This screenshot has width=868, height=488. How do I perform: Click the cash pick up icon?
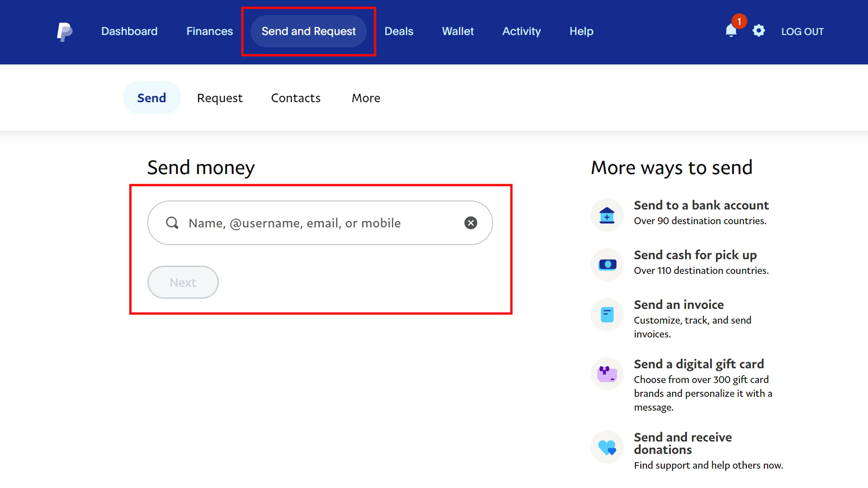pyautogui.click(x=607, y=265)
